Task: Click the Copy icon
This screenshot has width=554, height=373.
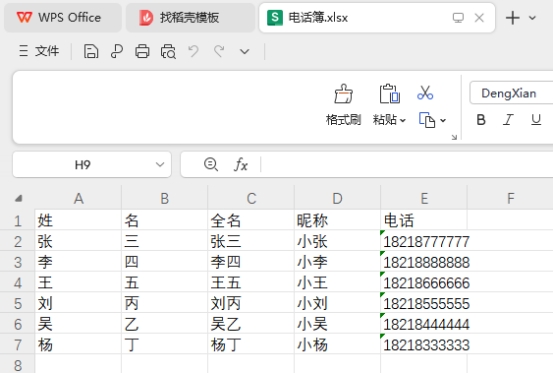Action: coord(427,120)
